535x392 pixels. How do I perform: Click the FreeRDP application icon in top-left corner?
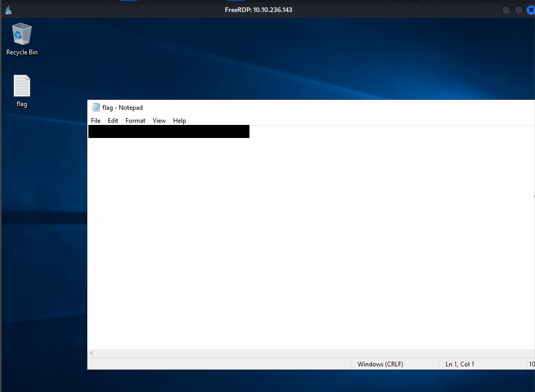(x=8, y=10)
